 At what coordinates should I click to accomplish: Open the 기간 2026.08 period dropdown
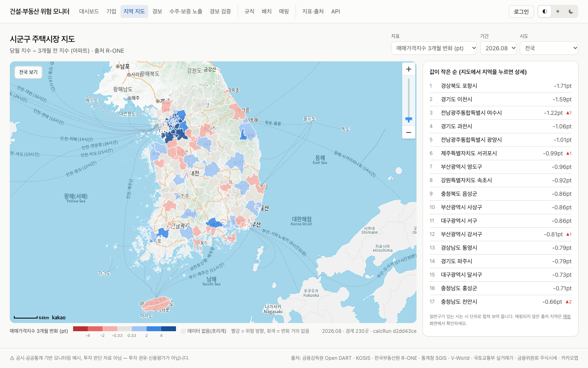coord(498,48)
